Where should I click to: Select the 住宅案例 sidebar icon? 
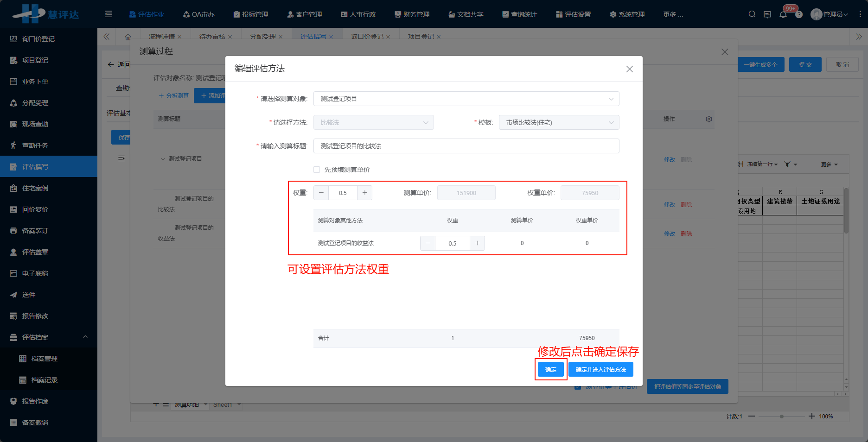pyautogui.click(x=13, y=188)
